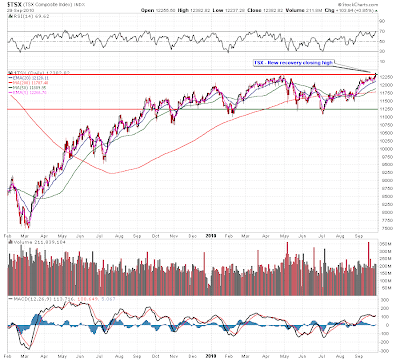Click the 'TSX - New recovery closing high' annotation
400x360 pixels.
pyautogui.click(x=293, y=63)
